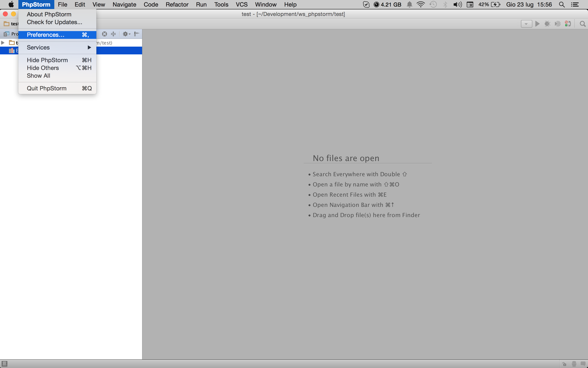Expand the Services submenu
Screen dimensions: 588x368
tap(57, 47)
